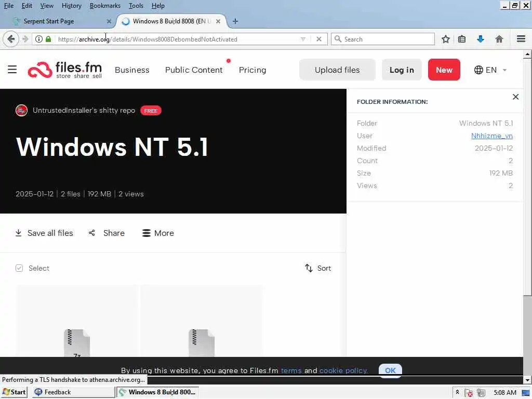Open the View menu
Viewport: 532px width, 399px height.
(47, 6)
